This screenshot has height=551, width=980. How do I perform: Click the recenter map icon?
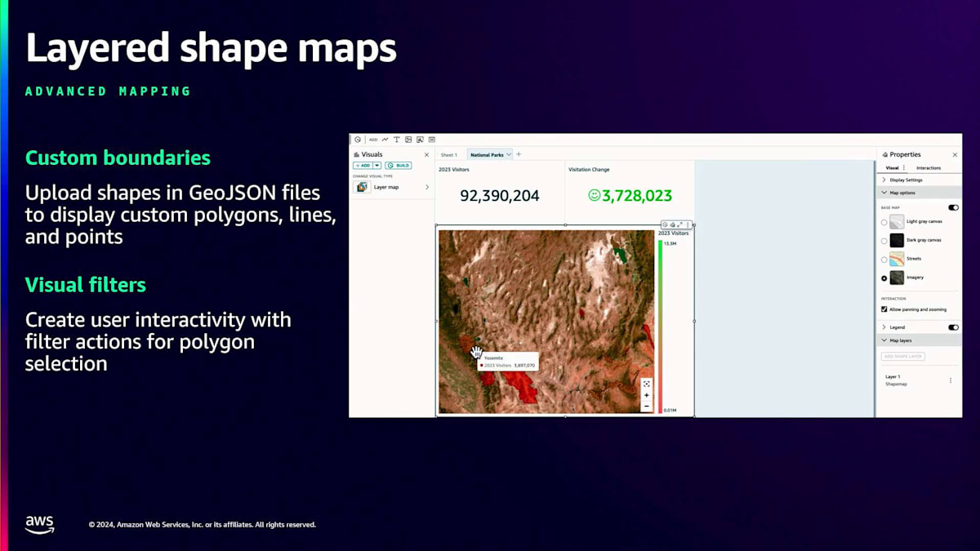point(647,384)
